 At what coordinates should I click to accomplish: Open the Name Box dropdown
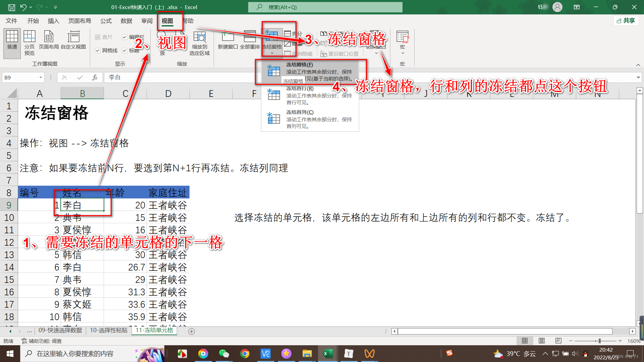[41, 77]
